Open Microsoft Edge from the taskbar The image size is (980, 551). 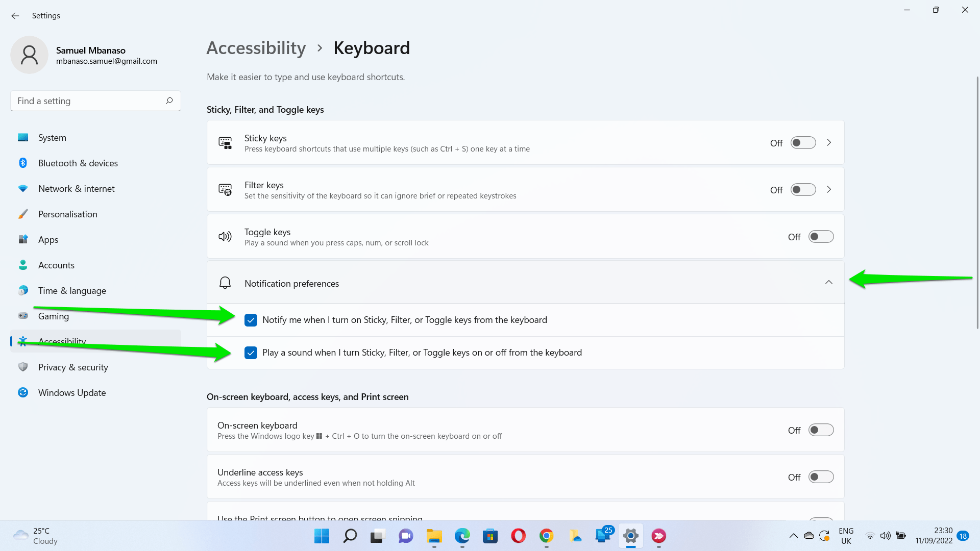[x=462, y=536]
